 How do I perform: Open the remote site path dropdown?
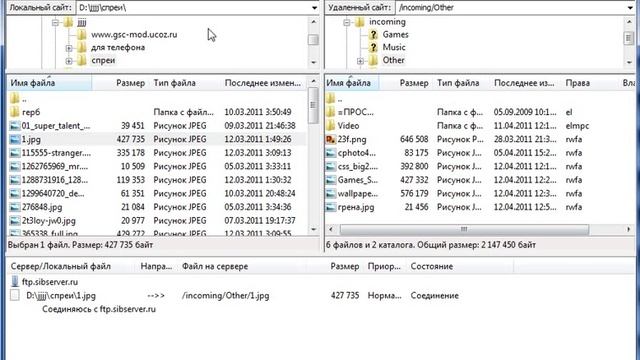click(x=630, y=7)
